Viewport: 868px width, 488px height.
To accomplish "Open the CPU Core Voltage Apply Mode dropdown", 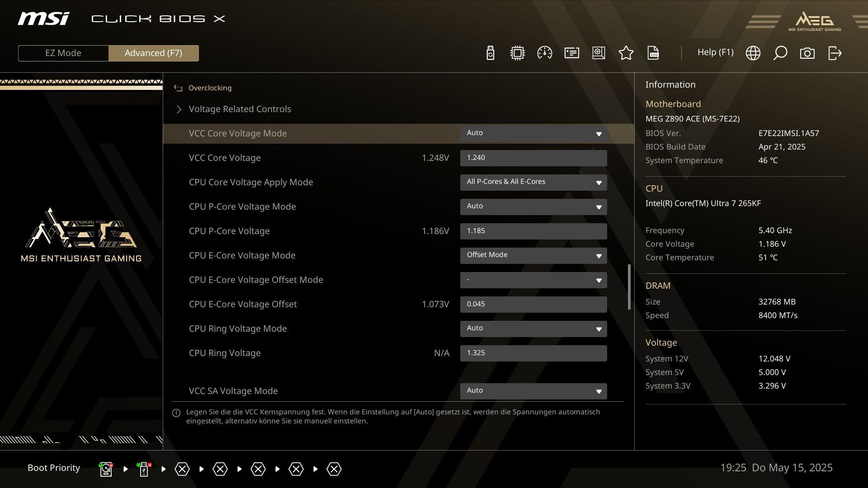I will tap(533, 182).
